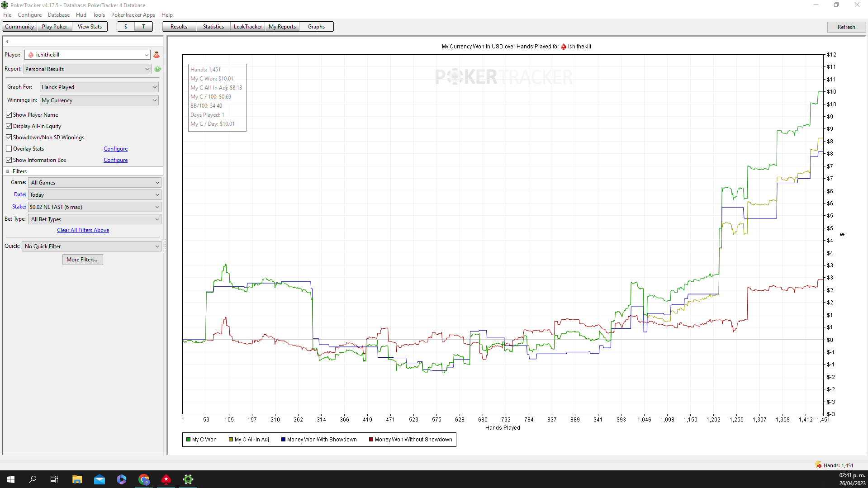Viewport: 868px width, 488px height.
Task: Open the Graphs tab
Action: click(x=317, y=27)
